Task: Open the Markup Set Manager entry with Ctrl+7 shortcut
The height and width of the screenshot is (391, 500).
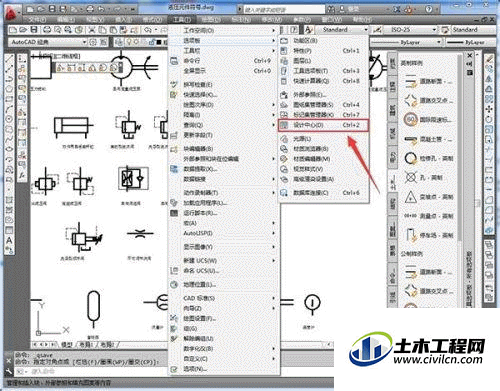Action: (323, 115)
